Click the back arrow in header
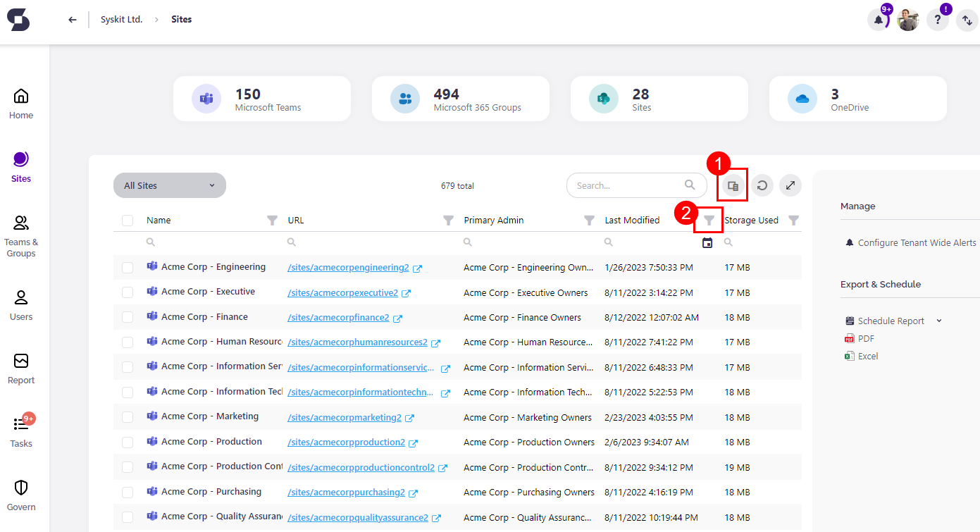 72,20
